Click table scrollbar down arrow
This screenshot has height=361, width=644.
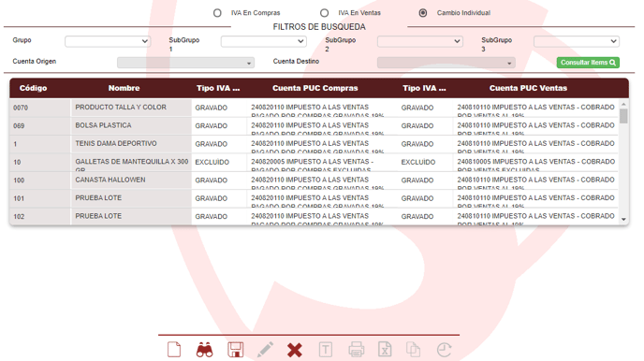point(623,220)
